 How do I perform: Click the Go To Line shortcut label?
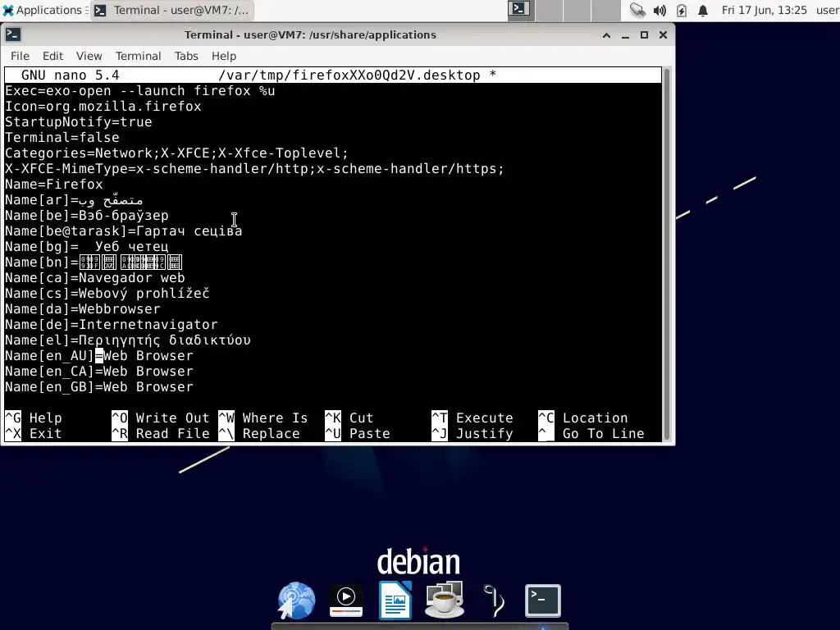coord(591,433)
